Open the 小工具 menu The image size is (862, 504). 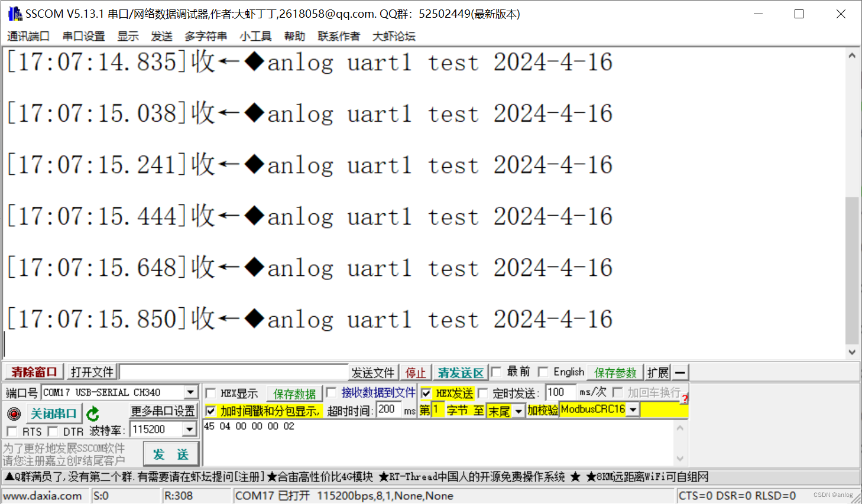(x=255, y=36)
